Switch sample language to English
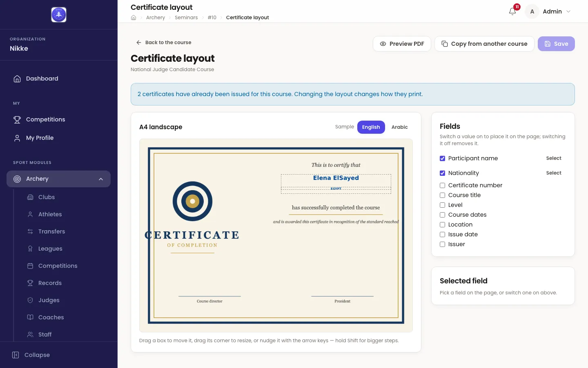The height and width of the screenshot is (368, 588). 371,127
